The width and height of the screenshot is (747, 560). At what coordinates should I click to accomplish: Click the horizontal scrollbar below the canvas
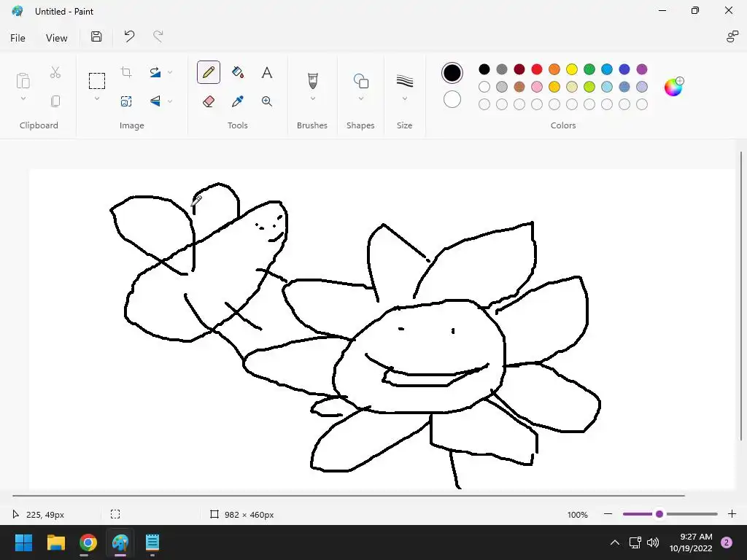348,496
